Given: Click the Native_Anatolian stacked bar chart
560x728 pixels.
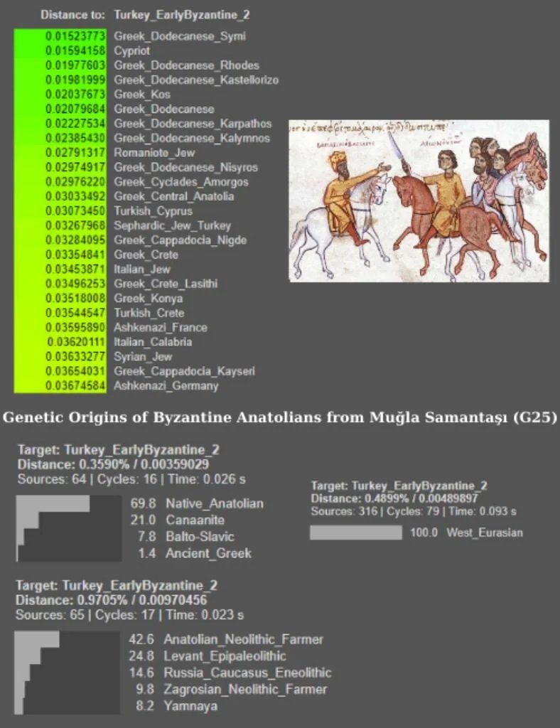Looking at the screenshot, I should pyautogui.click(x=69, y=528).
